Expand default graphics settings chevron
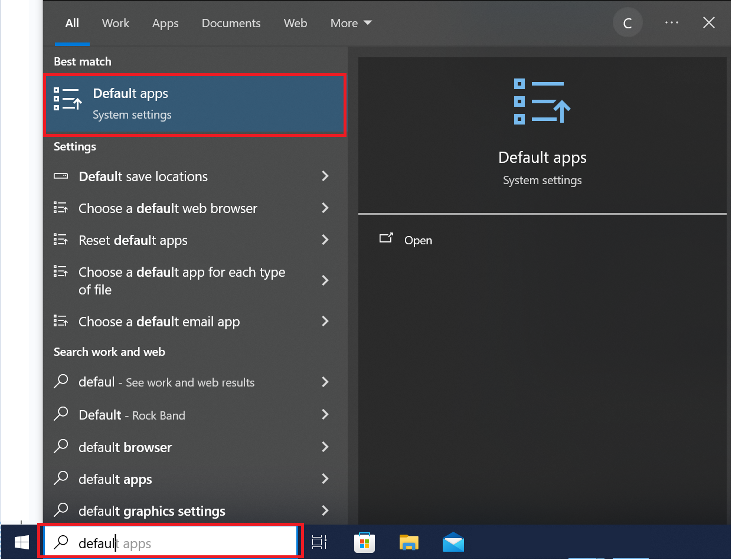 [325, 510]
